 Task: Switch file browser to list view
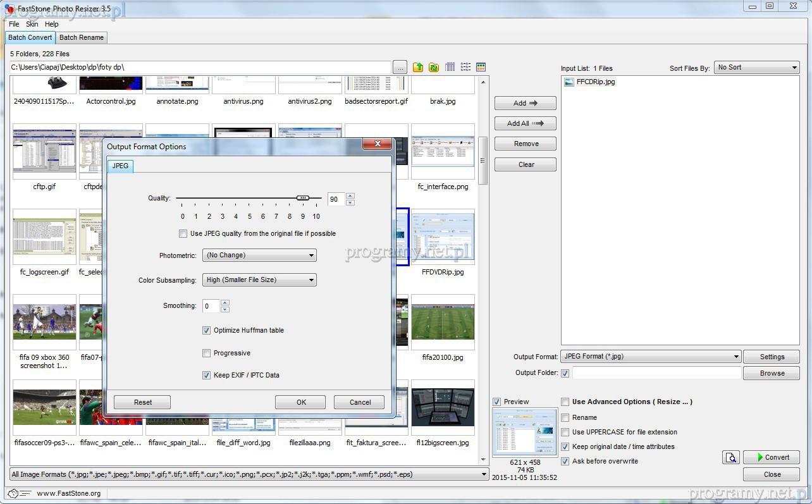[465, 67]
